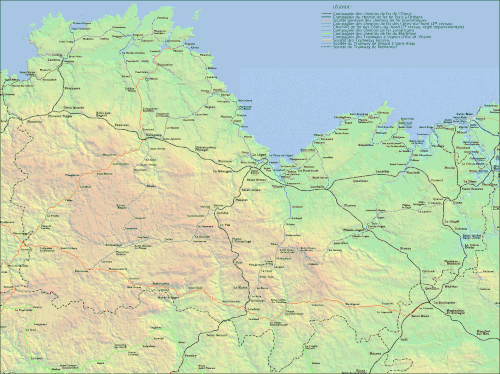
Task: Select the Guingamp junction on the map
Action: coord(153,135)
